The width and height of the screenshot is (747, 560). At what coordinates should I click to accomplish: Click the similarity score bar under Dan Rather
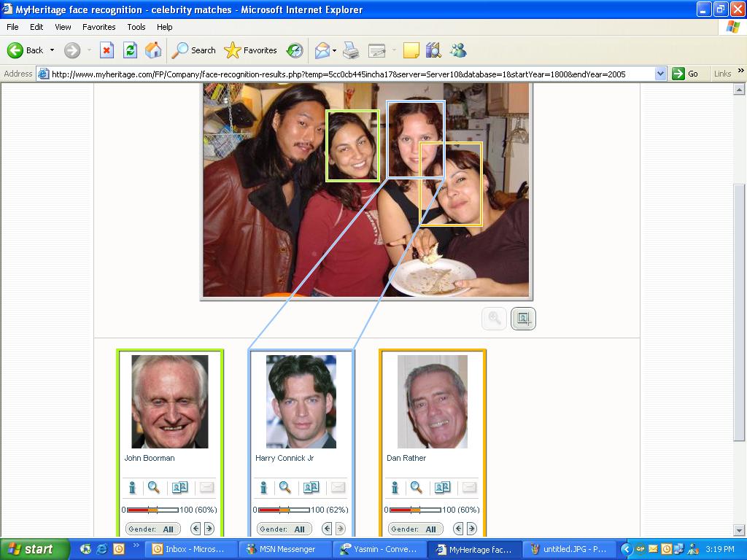(415, 510)
